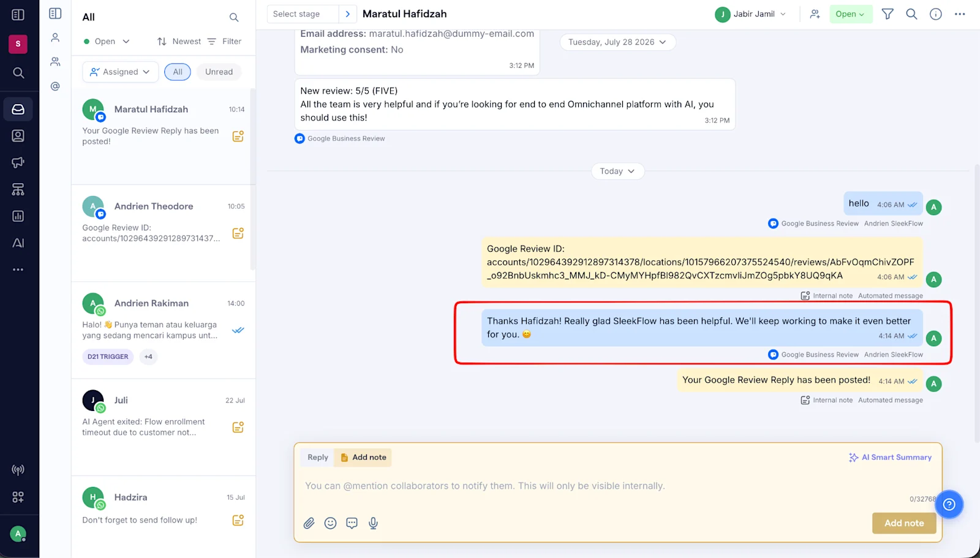This screenshot has height=558, width=980.
Task: Open the Open status dropdown in list
Action: [107, 42]
